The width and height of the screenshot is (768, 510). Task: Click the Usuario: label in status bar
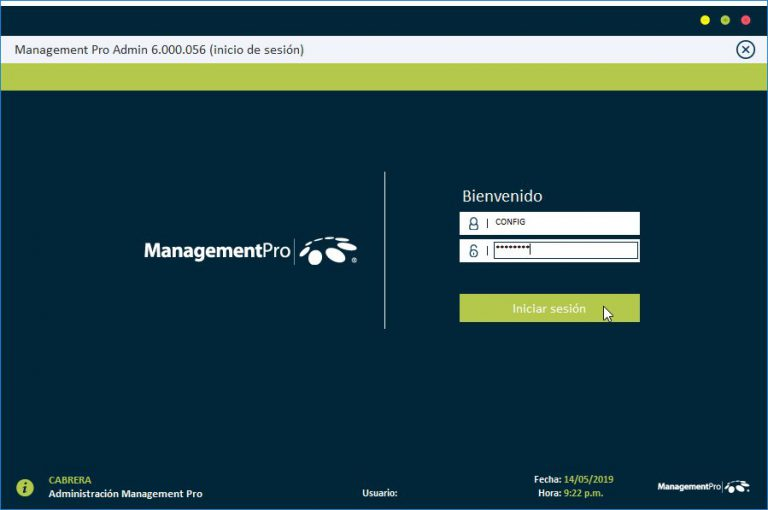pyautogui.click(x=380, y=493)
